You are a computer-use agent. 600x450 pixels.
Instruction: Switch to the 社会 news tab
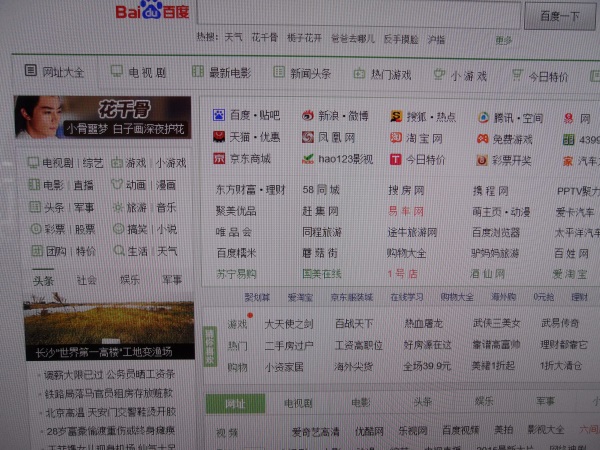86,280
